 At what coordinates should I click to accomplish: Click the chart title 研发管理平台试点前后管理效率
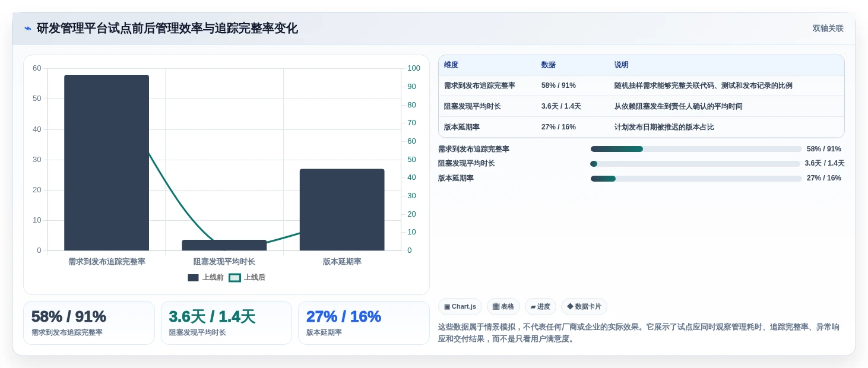click(167, 28)
